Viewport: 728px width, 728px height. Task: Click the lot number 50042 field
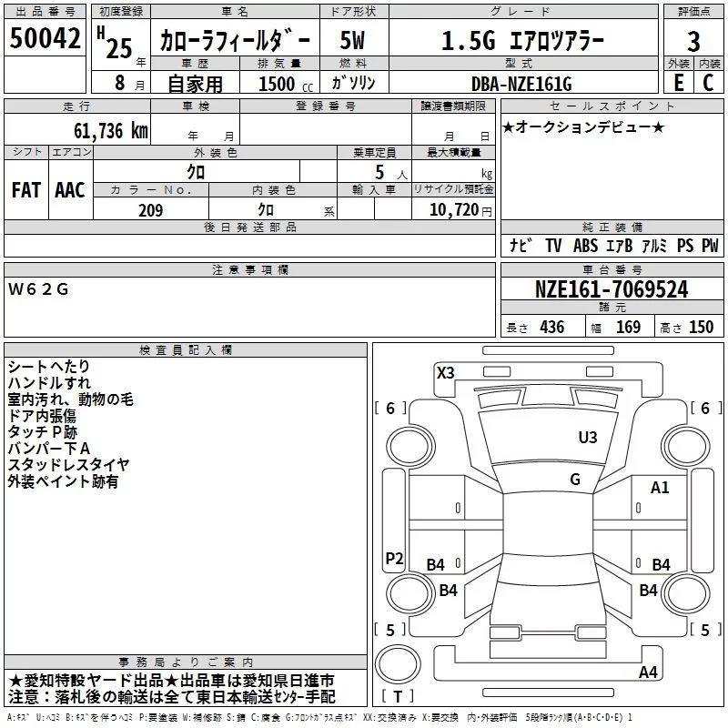pyautogui.click(x=45, y=38)
